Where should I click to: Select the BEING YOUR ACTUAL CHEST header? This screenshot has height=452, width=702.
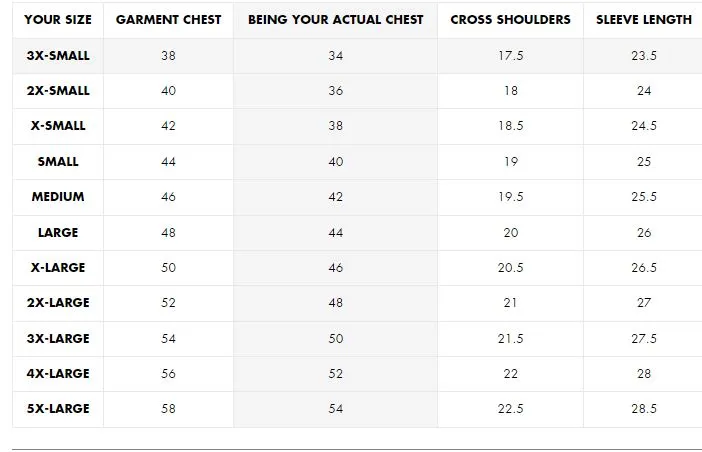coord(336,20)
